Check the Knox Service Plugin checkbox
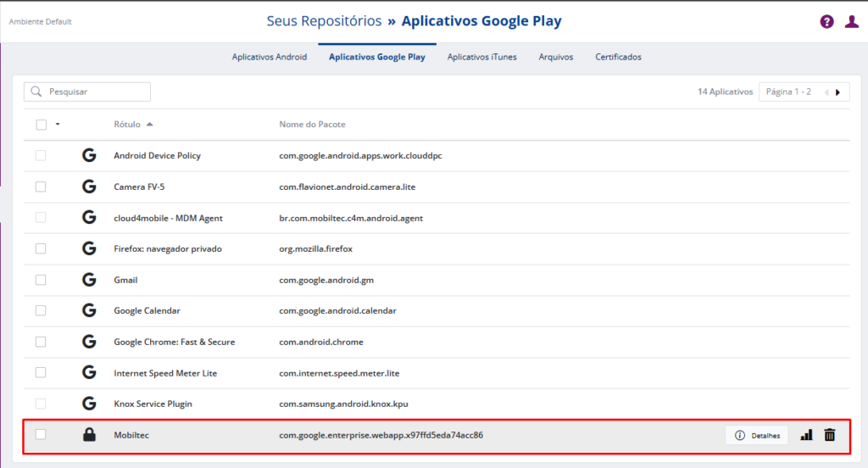 (41, 404)
